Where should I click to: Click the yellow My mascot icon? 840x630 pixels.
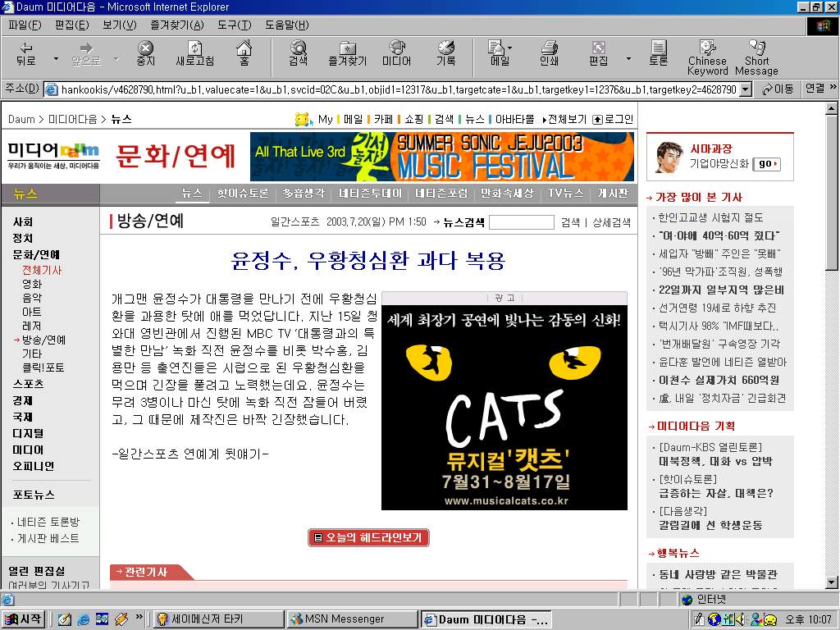(x=304, y=119)
